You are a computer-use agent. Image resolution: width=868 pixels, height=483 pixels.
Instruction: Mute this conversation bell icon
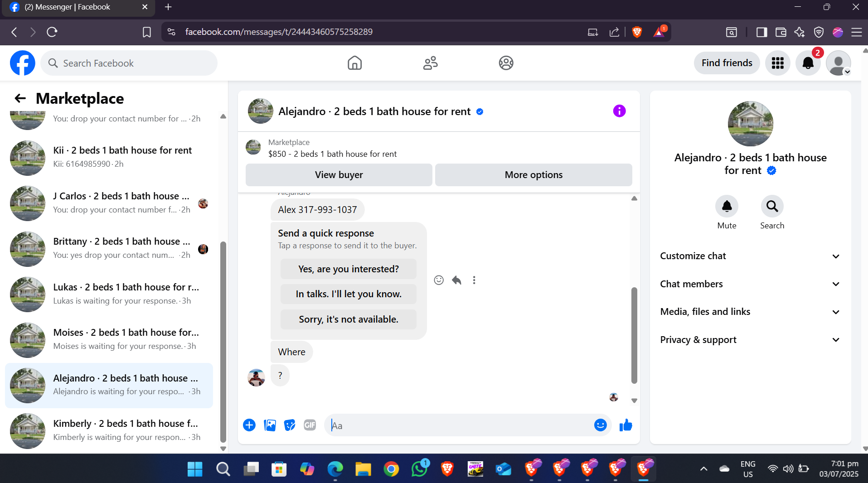tap(727, 207)
